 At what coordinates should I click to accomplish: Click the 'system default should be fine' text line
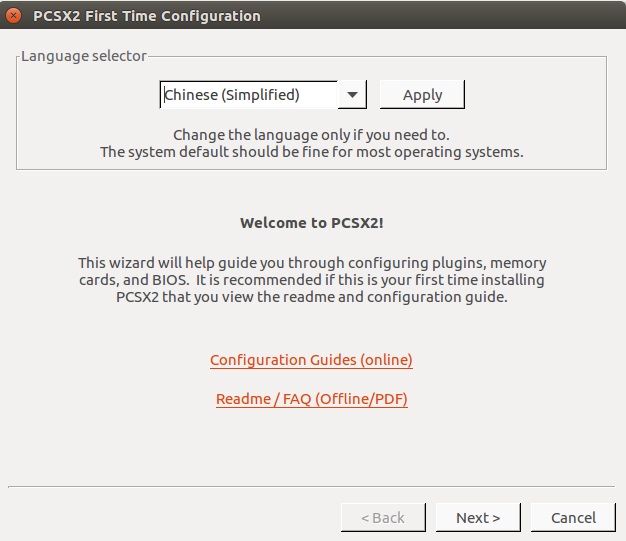(x=311, y=152)
